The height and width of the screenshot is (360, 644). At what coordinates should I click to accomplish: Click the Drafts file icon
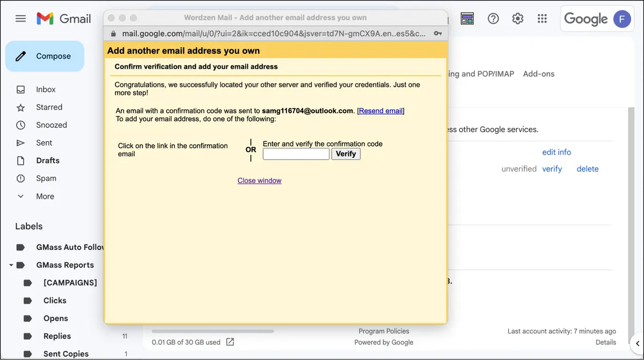pos(20,161)
